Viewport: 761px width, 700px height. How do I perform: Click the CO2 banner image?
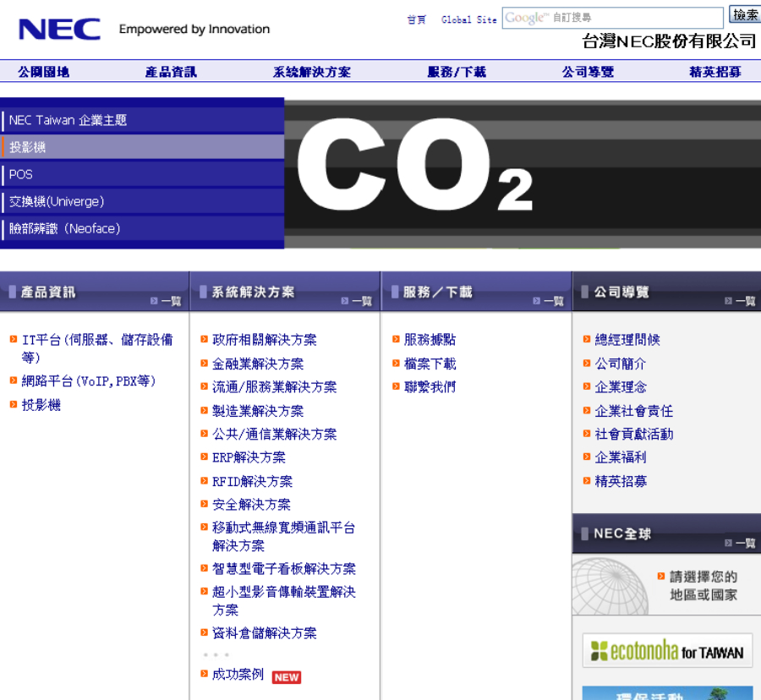(523, 174)
